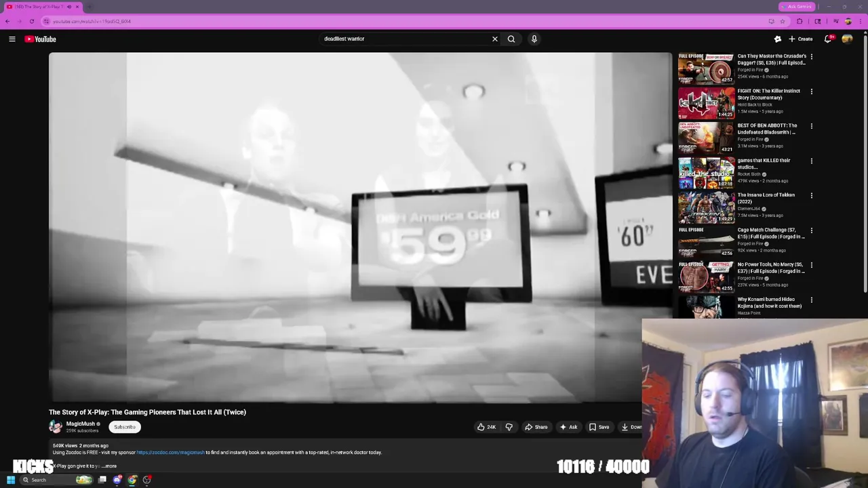
Task: Open the Task View taskbar icon
Action: (102, 480)
